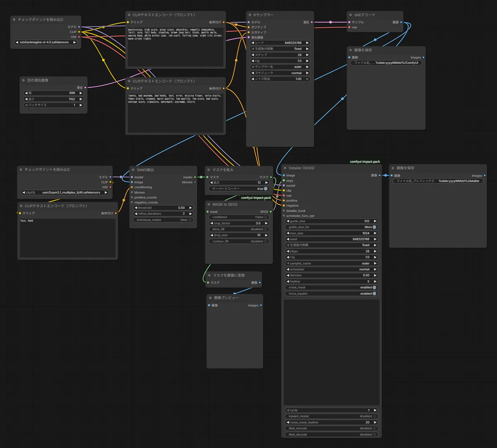Disable noise_mask in Detailer node
This screenshot has width=497, height=448.
(x=331, y=287)
